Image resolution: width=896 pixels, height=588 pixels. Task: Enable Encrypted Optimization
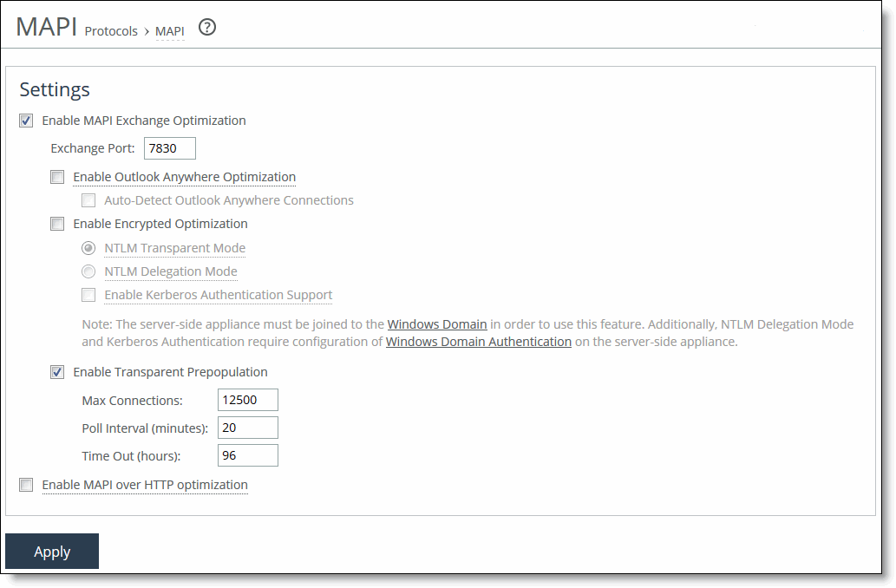[x=57, y=224]
